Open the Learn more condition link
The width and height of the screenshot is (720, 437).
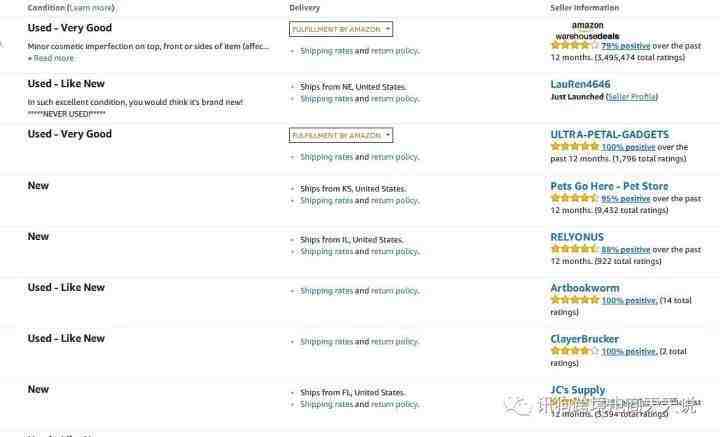(x=91, y=8)
